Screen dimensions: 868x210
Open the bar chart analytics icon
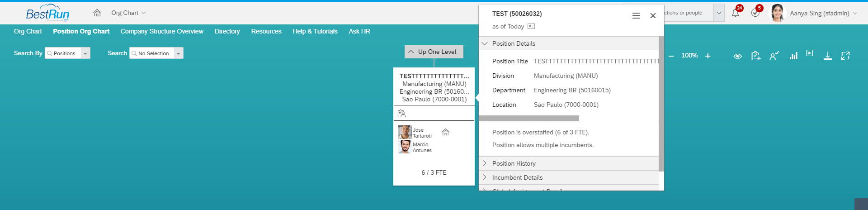click(x=793, y=56)
